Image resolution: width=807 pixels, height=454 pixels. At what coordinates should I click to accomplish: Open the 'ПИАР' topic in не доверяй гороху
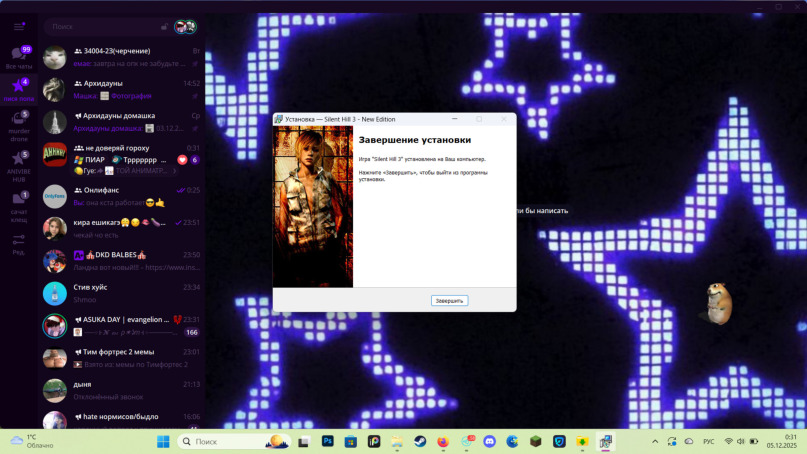coord(90,160)
